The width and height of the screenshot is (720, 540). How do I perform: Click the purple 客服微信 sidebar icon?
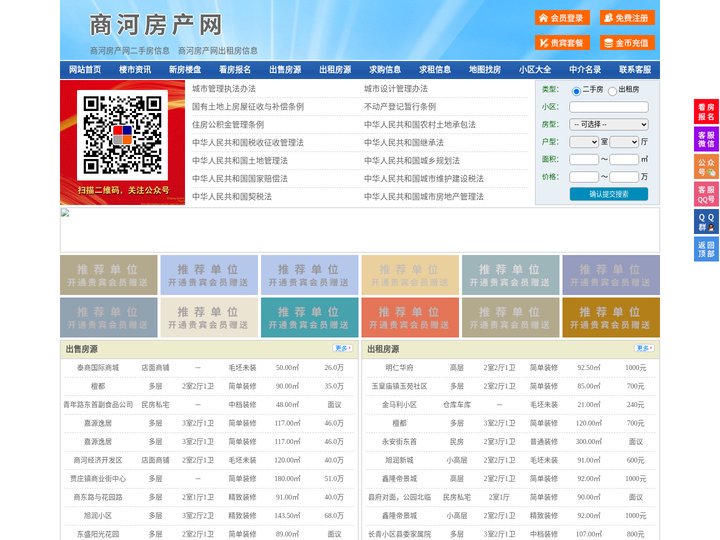tap(706, 139)
